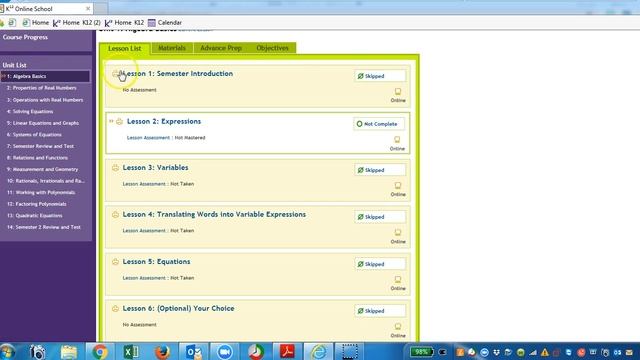Click Lesson 5 Equations print icon
This screenshot has height=360, width=640.
point(116,262)
